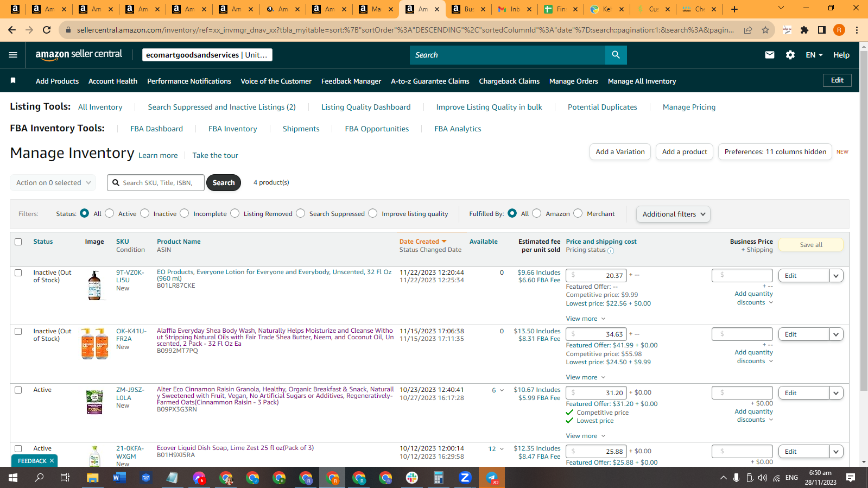Open Edit dropdown arrow for EO Products row
Screen dimensions: 868x488
coord(836,276)
